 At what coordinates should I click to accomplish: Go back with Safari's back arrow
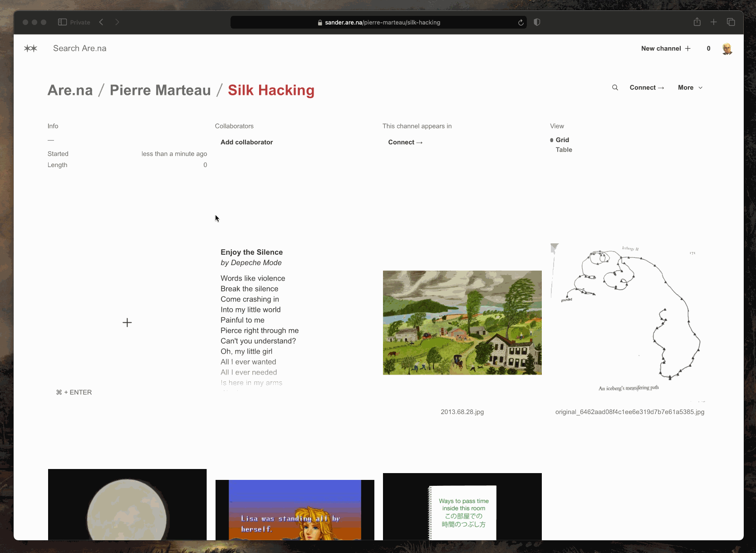(x=101, y=22)
